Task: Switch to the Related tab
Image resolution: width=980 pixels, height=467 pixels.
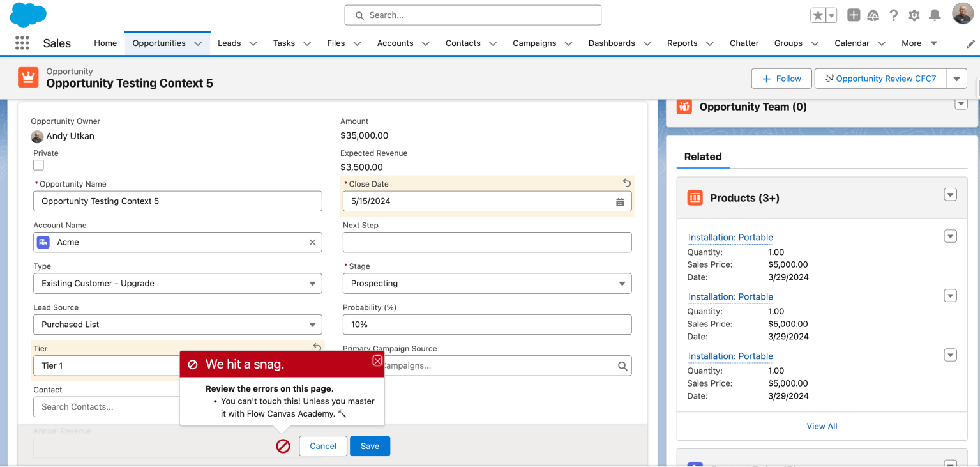Action: tap(703, 157)
